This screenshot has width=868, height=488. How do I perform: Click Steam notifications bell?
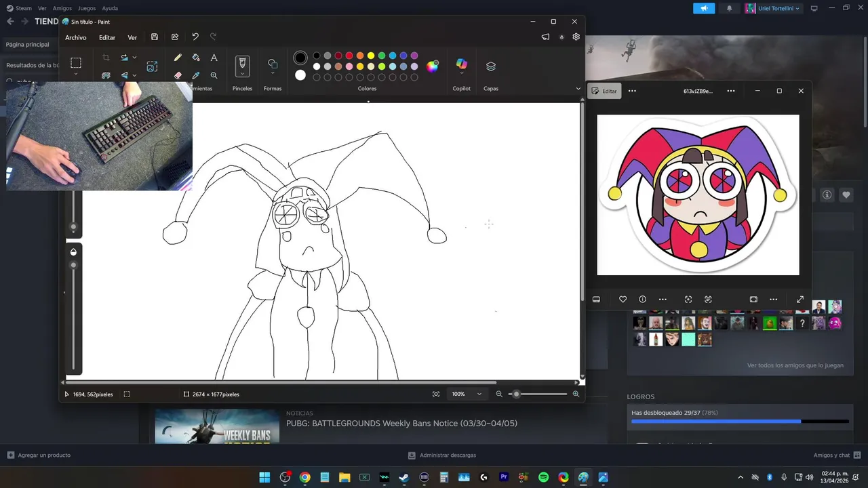[x=730, y=8]
